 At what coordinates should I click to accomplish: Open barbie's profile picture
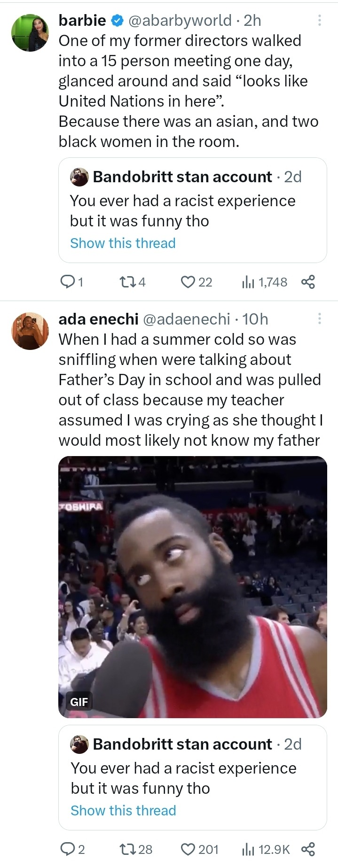point(30,32)
